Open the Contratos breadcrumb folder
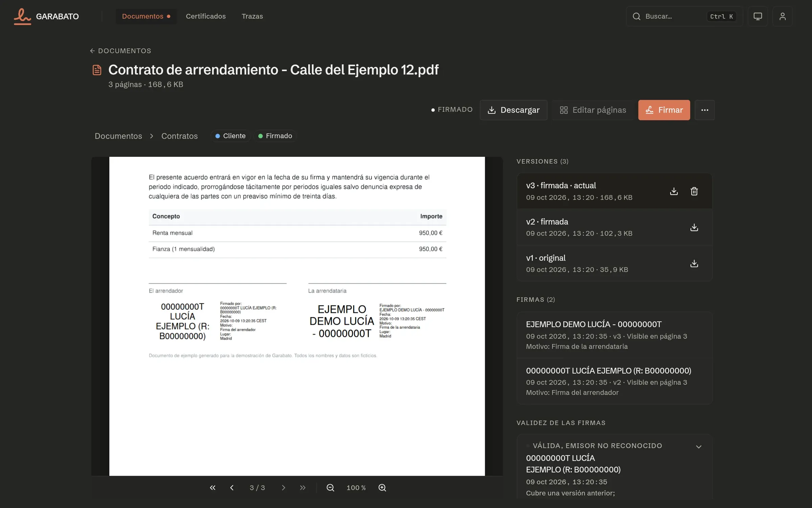Image resolution: width=812 pixels, height=508 pixels. point(179,136)
